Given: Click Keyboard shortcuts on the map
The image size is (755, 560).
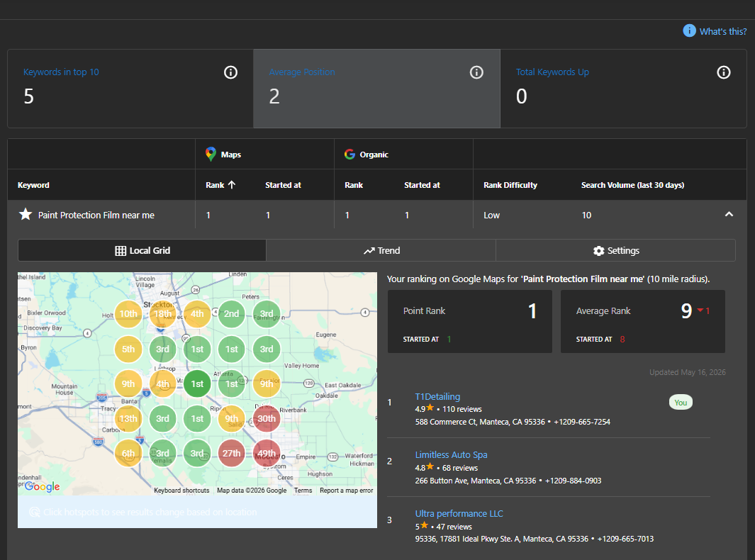Looking at the screenshot, I should coord(181,491).
